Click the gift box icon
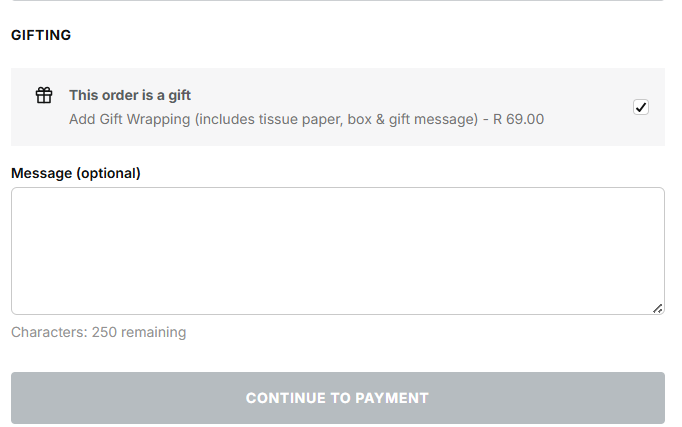The width and height of the screenshot is (682, 427). 44,96
